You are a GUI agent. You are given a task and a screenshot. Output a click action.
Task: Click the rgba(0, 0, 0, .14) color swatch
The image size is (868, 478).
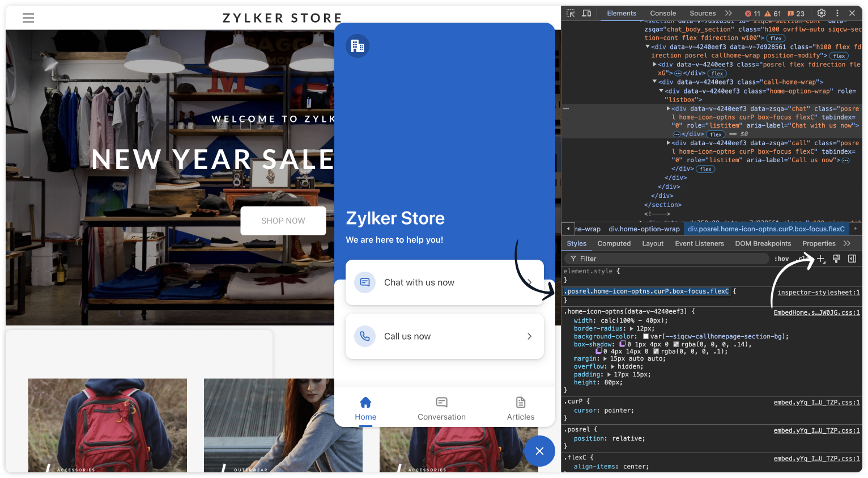point(676,344)
